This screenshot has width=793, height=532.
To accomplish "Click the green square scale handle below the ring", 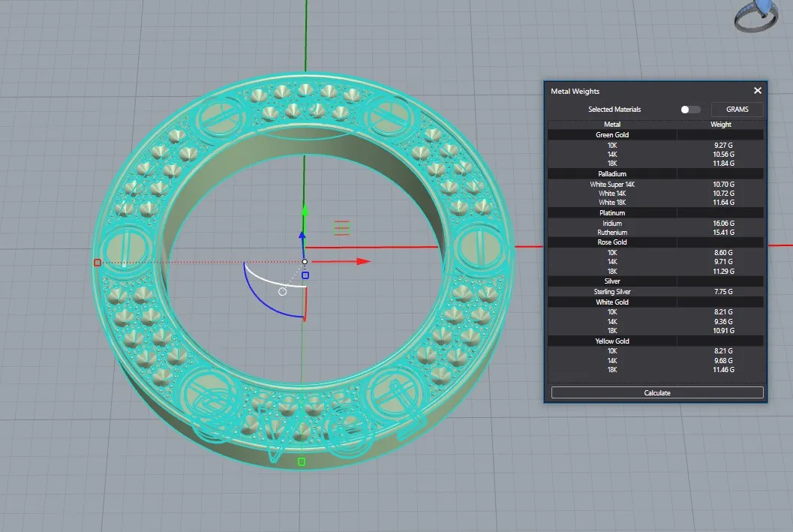I will pos(301,461).
